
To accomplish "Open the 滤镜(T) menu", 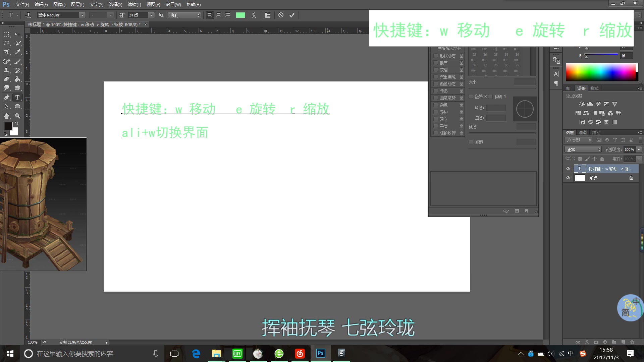I will click(134, 4).
